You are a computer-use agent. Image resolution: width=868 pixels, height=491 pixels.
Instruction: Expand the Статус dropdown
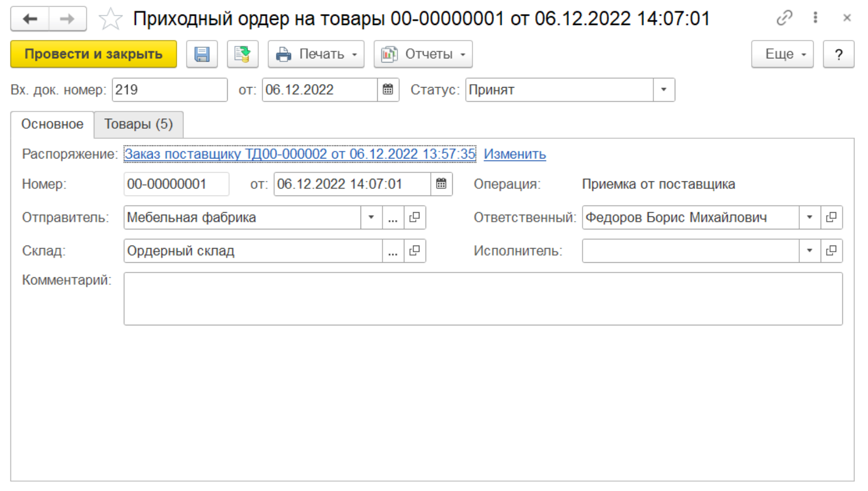click(x=663, y=90)
